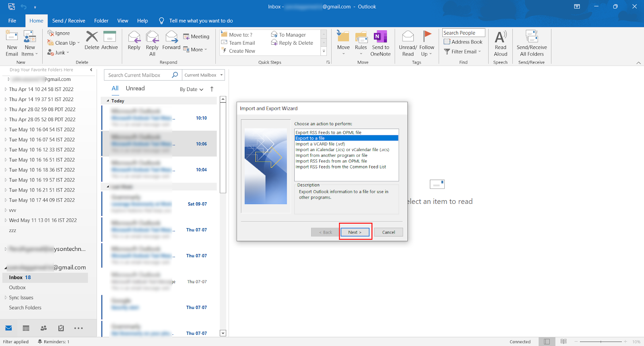Collapse the Today message group
644x346 pixels.
[x=108, y=101]
